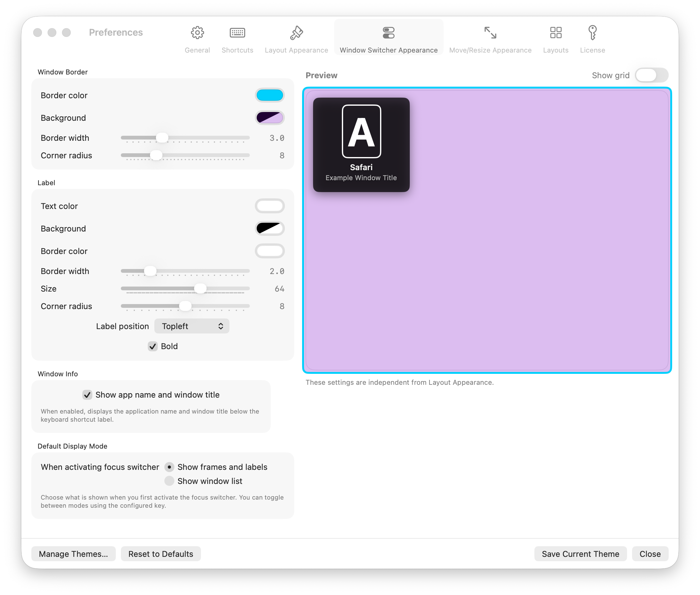Screen dimensions: 700x595
Task: Click the Close button
Action: (x=650, y=554)
